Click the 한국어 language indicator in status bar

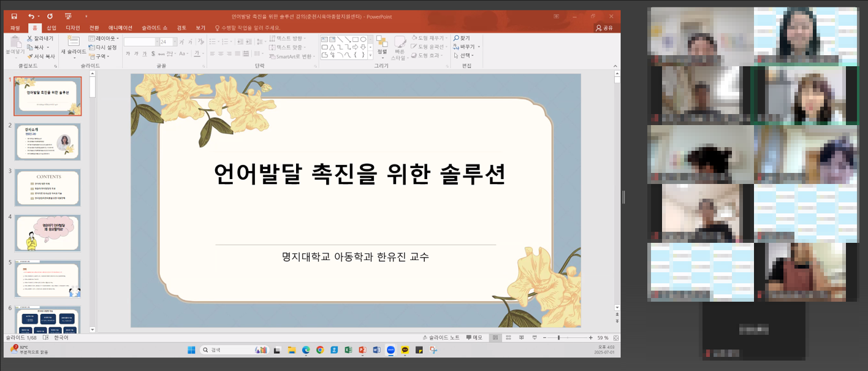[x=61, y=338]
